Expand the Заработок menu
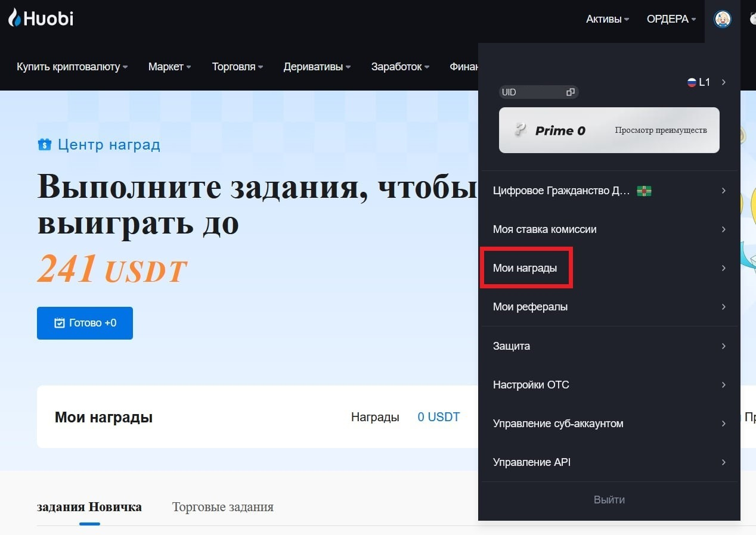Screen dimensions: 756x535 tap(401, 67)
